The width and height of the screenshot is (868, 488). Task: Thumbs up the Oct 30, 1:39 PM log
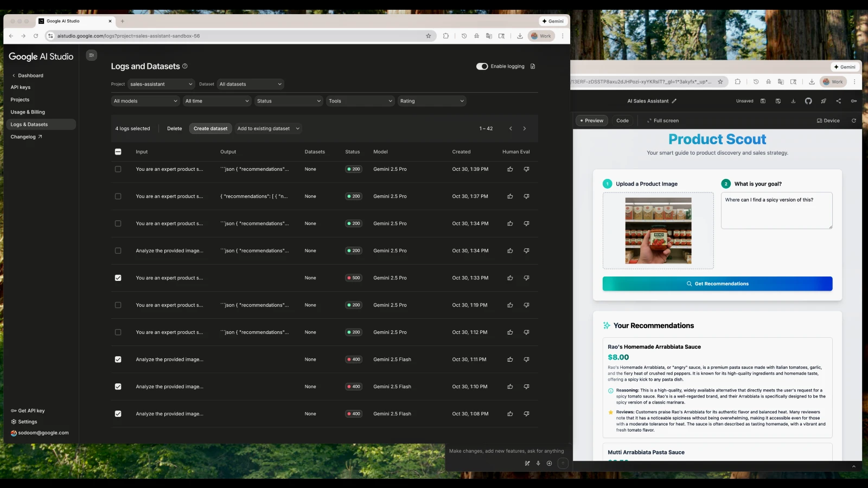[x=510, y=169]
